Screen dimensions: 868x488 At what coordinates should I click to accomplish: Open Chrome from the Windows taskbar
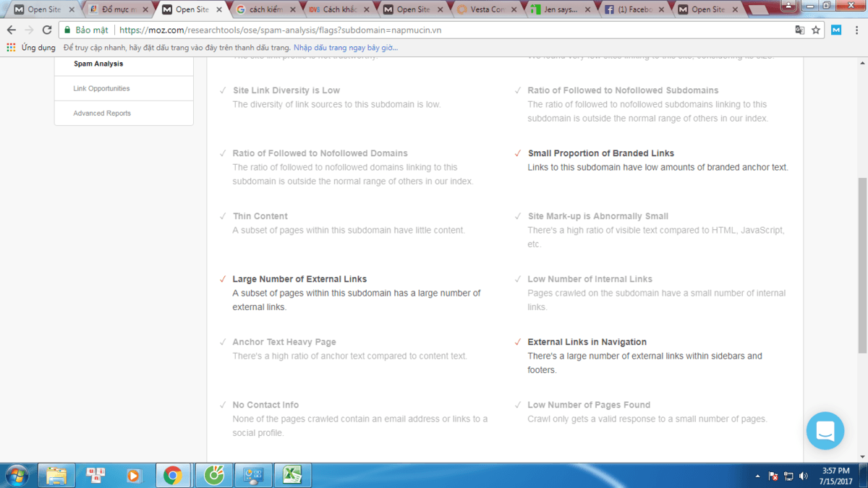click(x=172, y=475)
